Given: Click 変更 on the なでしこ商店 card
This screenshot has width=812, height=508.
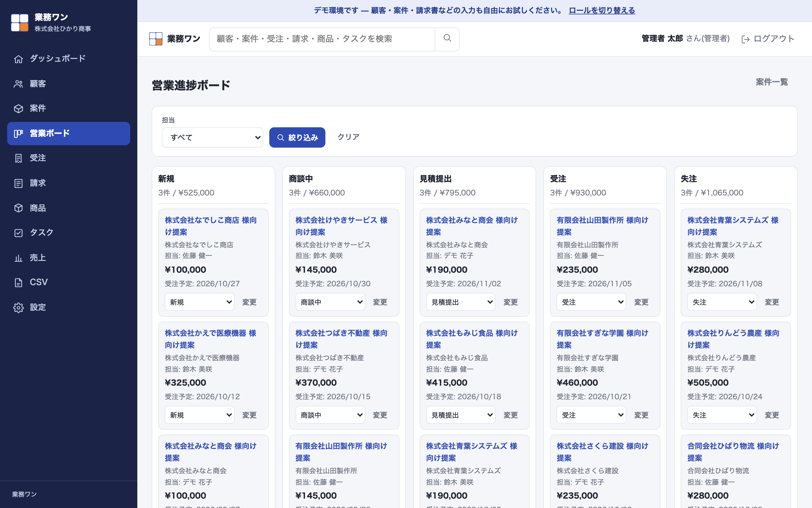Looking at the screenshot, I should pyautogui.click(x=249, y=302).
